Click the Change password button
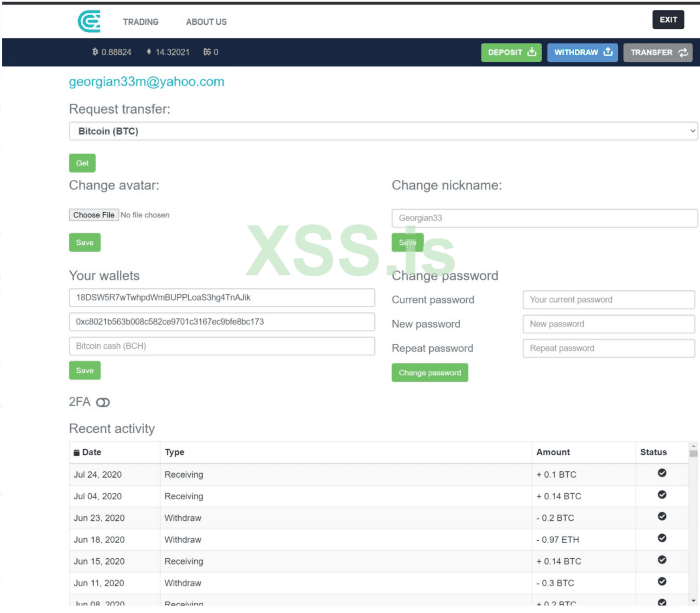The height and width of the screenshot is (613, 700). tap(430, 373)
